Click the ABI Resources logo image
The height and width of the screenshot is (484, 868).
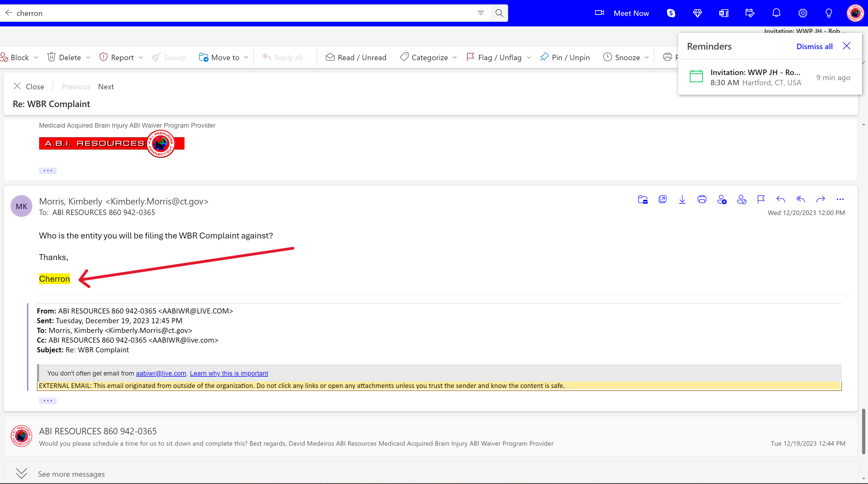[x=111, y=144]
